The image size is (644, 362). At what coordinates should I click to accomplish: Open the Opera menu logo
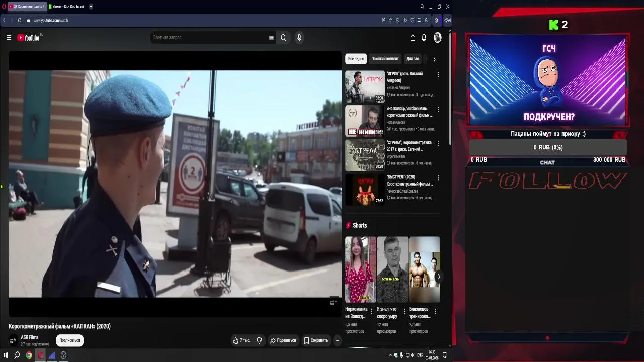click(x=3, y=6)
